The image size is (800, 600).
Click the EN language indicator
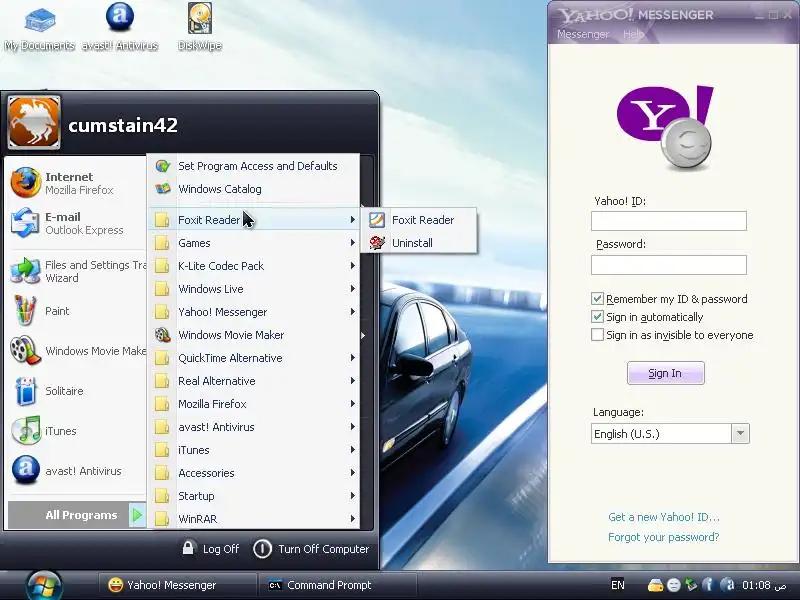pyautogui.click(x=617, y=585)
